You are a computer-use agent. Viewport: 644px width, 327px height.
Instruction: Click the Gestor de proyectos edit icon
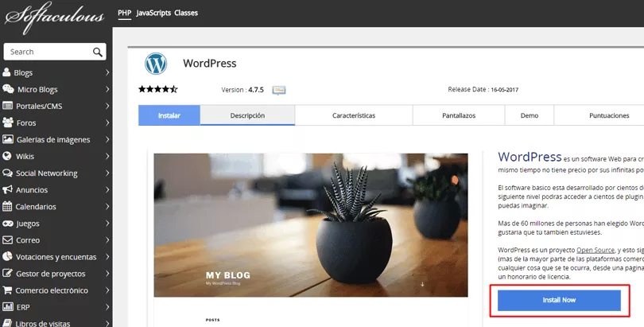[x=7, y=273]
